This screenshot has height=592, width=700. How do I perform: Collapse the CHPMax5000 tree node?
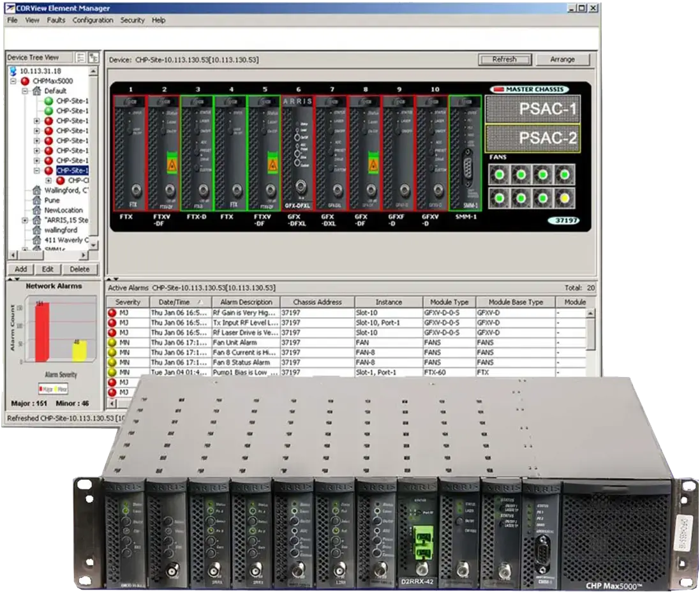(15, 82)
